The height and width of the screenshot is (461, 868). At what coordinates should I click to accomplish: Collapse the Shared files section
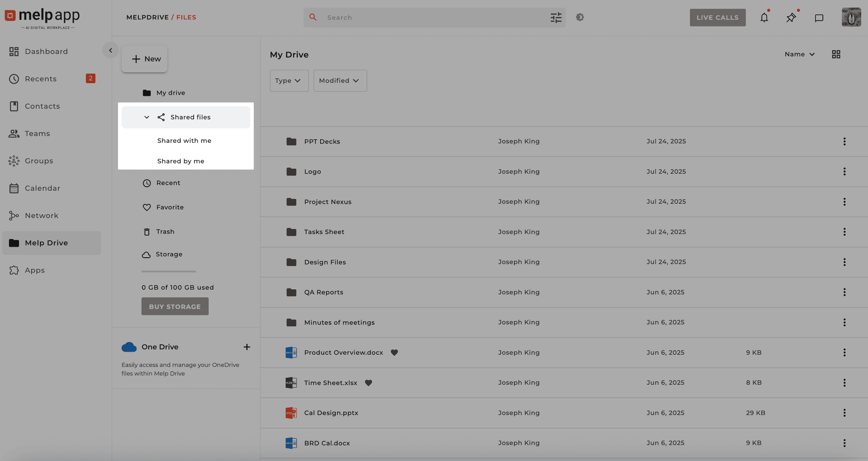pyautogui.click(x=146, y=117)
